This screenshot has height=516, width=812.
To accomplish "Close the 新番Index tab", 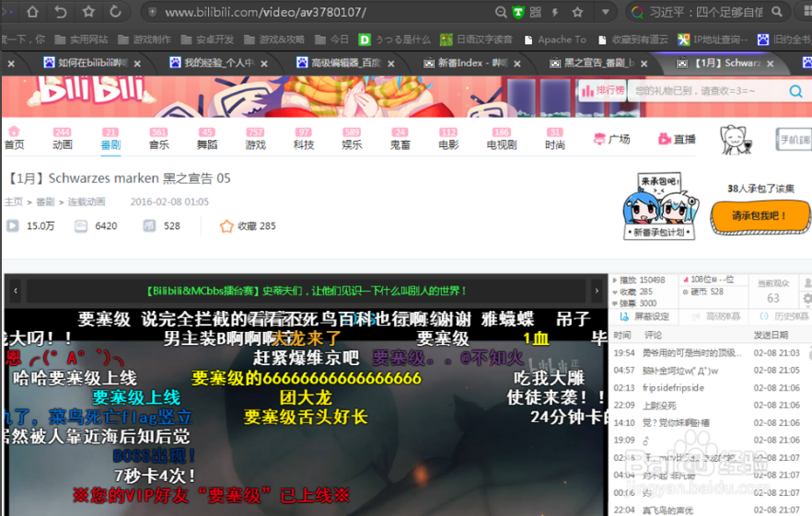I will point(516,63).
